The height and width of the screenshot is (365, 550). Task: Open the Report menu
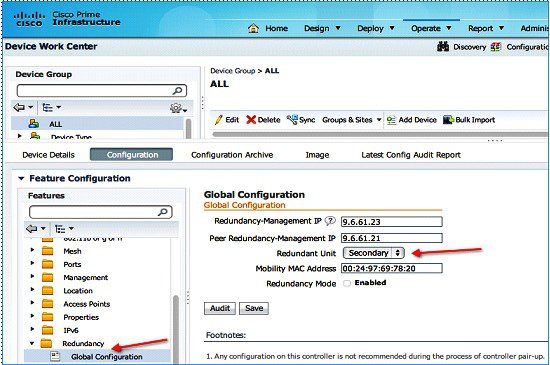pyautogui.click(x=486, y=28)
